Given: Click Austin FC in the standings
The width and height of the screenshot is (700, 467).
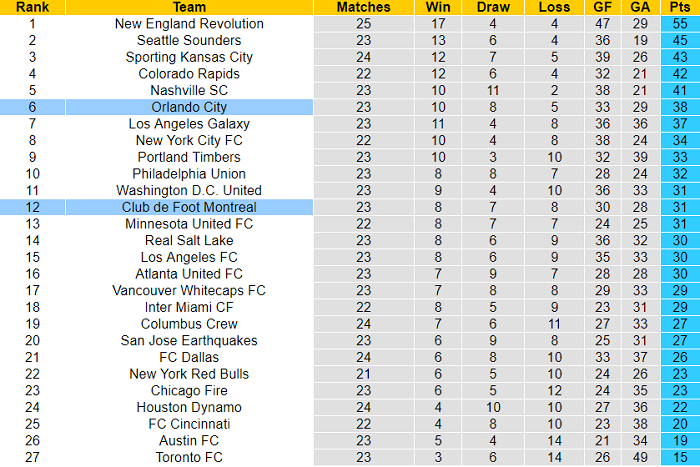Looking at the screenshot, I should [x=189, y=440].
